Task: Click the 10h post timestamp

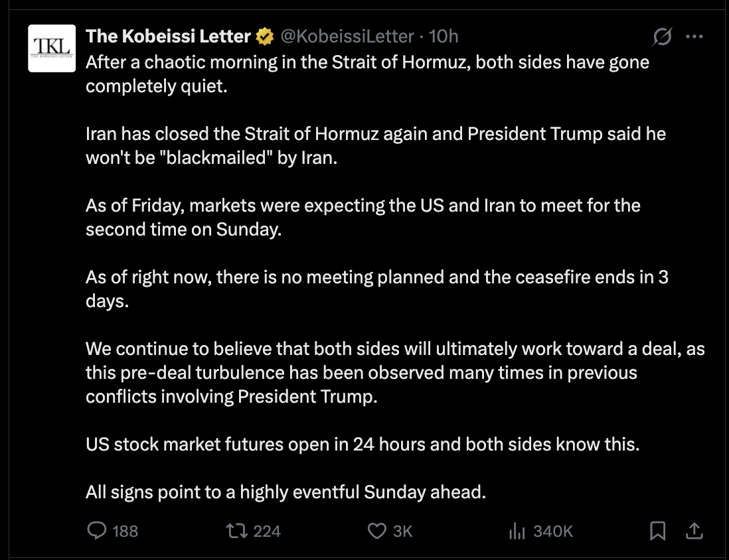Action: 444,36
